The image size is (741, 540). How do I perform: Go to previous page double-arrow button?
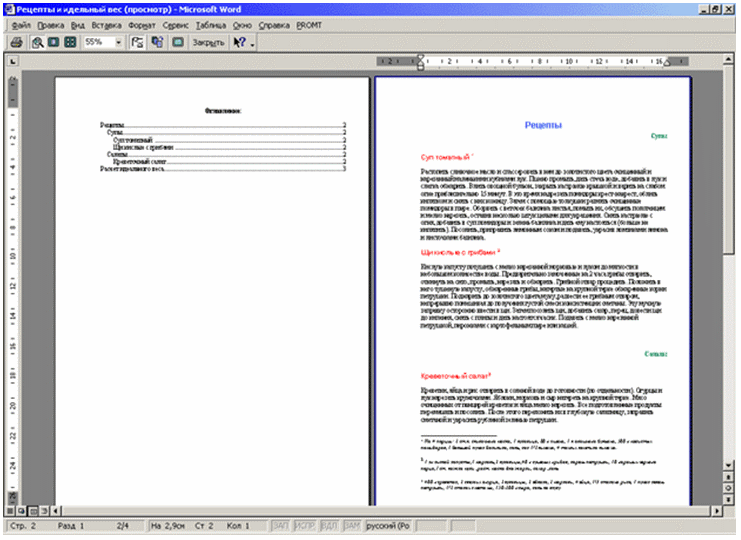(x=728, y=477)
